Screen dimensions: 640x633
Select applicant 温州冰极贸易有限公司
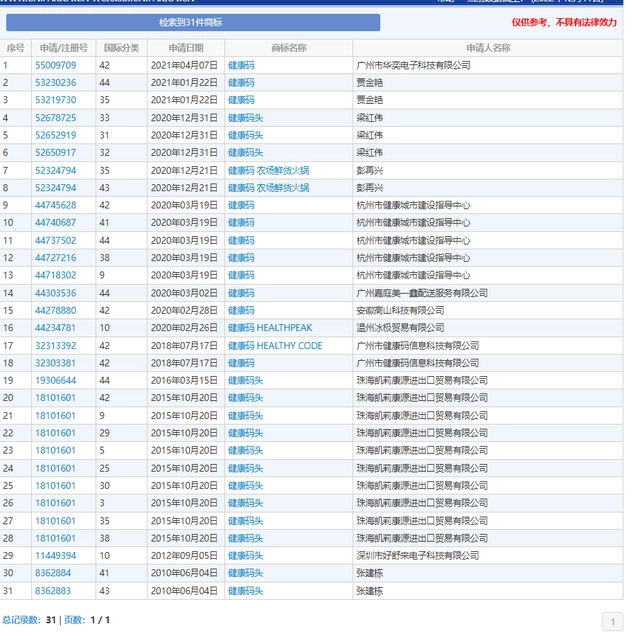tap(400, 328)
